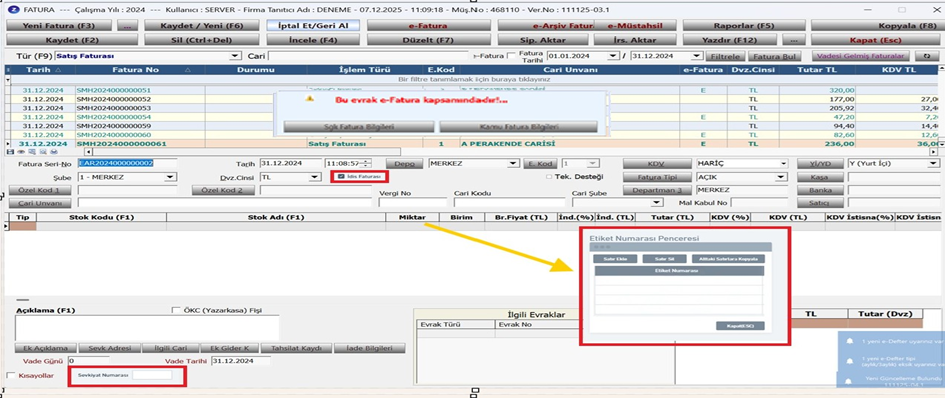This screenshot has width=945, height=398.
Task: Click the warning icon in the e-Fatura popup
Action: click(310, 98)
